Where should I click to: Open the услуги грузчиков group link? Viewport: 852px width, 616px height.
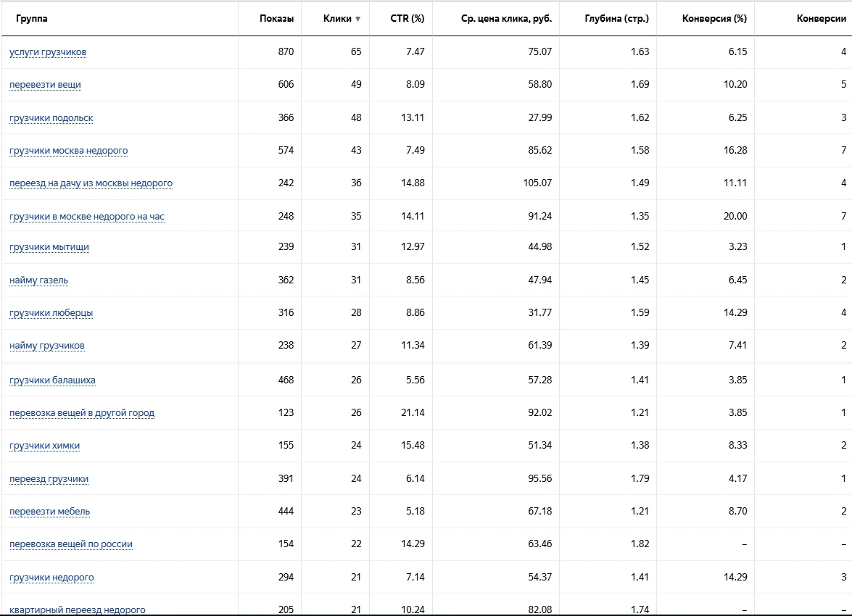click(x=48, y=52)
